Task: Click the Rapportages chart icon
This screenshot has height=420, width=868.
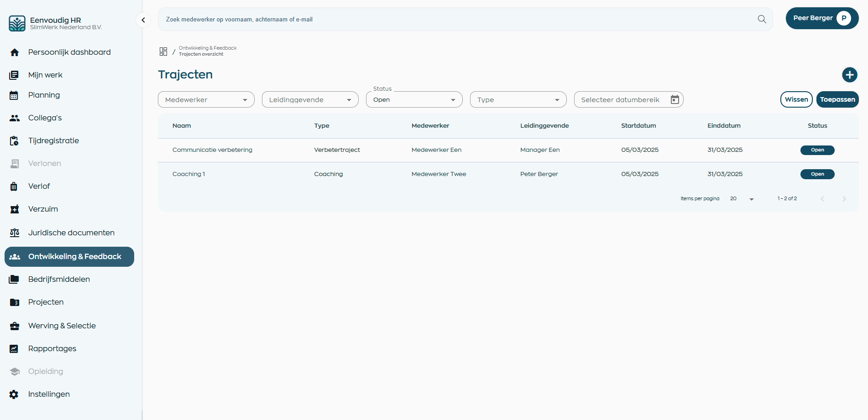Action: tap(14, 348)
